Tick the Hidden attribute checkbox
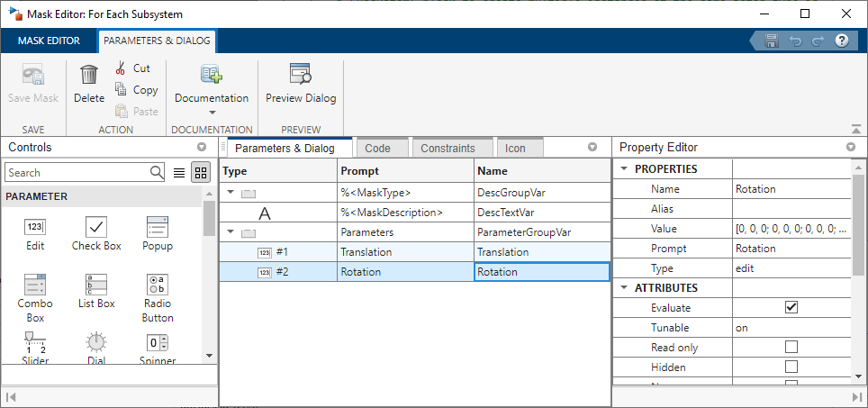 (x=791, y=367)
